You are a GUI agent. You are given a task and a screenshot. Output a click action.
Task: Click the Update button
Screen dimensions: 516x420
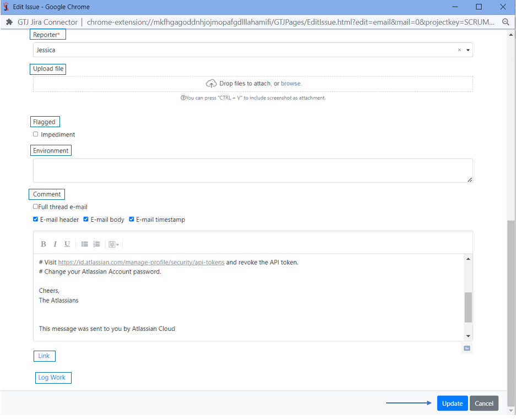pyautogui.click(x=452, y=403)
